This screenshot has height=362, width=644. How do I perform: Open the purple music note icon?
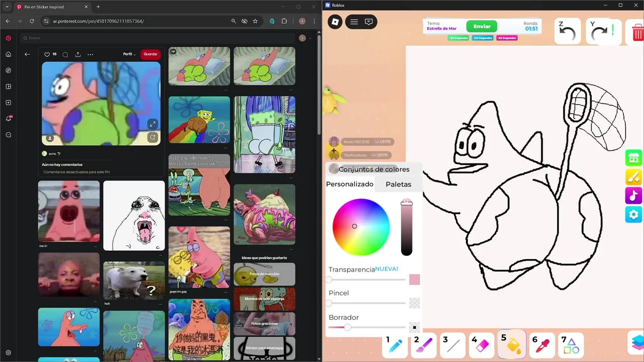click(x=633, y=196)
